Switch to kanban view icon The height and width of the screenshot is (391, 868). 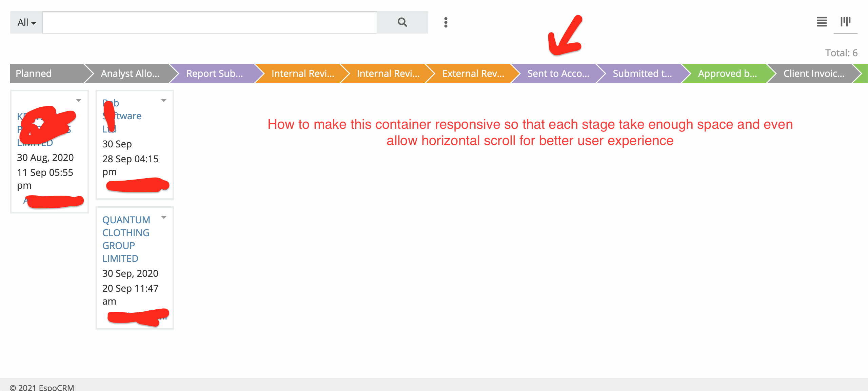click(x=845, y=22)
